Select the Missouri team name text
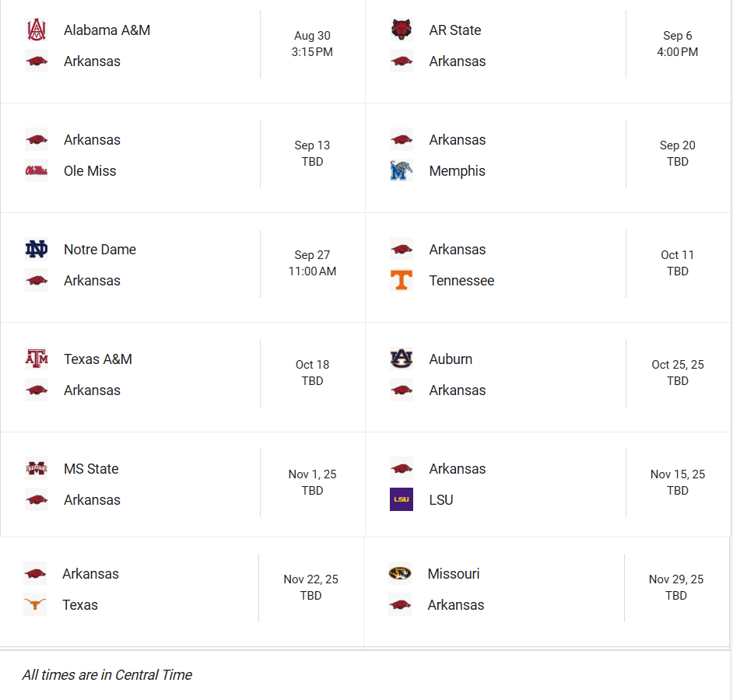 point(454,574)
